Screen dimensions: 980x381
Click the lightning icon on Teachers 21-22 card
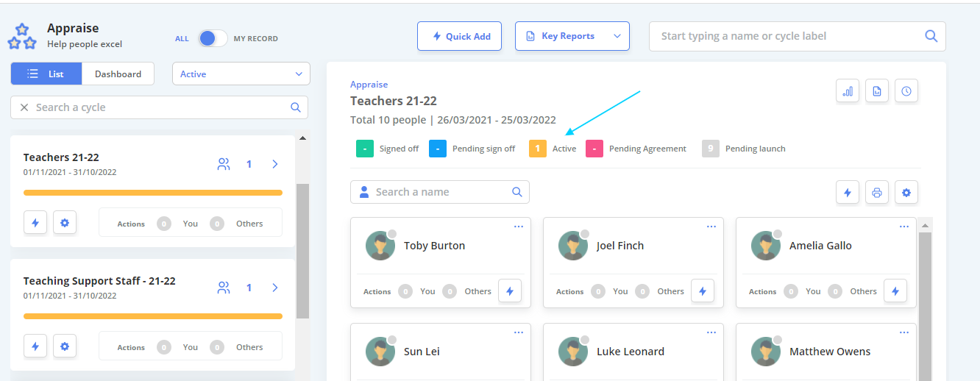[35, 222]
